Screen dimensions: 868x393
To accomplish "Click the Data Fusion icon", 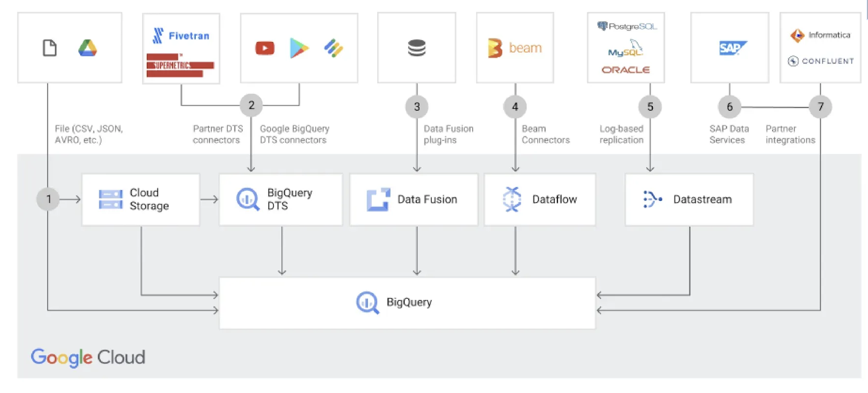I will 378,199.
